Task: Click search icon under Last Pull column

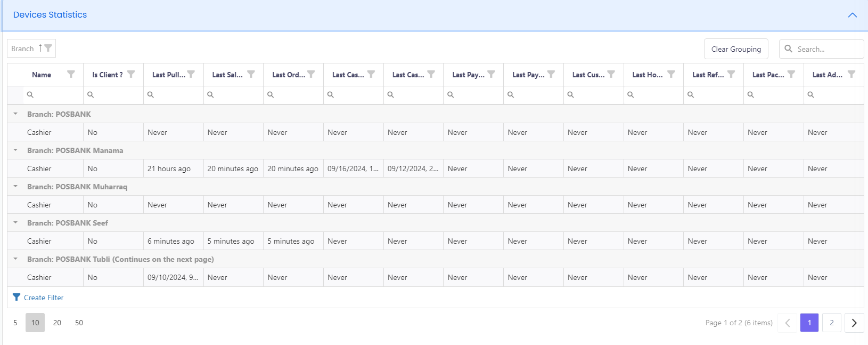Action: tap(151, 94)
